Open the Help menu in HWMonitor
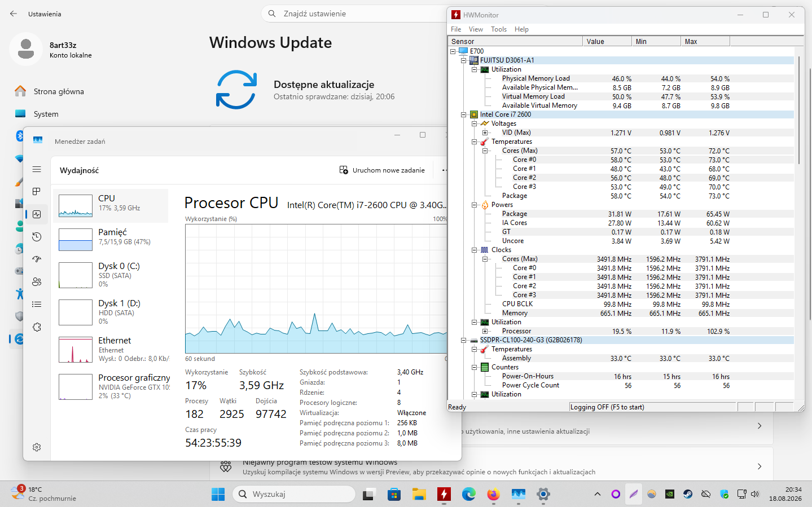 pos(521,29)
